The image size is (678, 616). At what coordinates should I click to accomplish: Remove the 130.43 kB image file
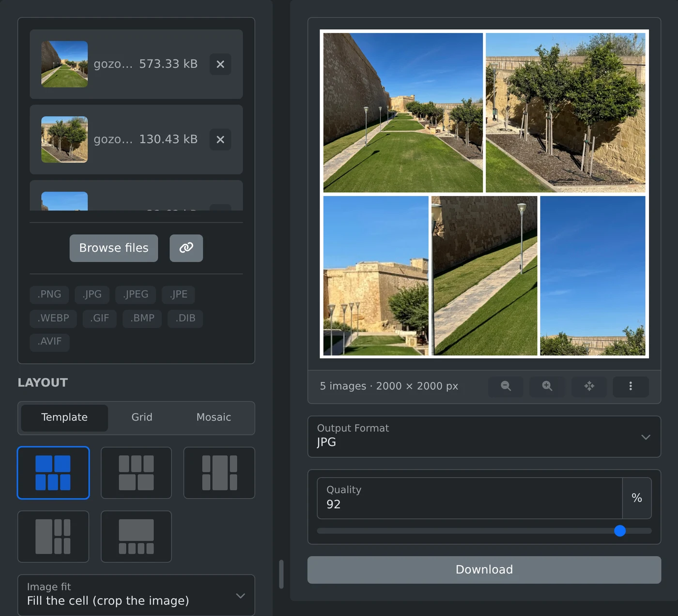(220, 139)
